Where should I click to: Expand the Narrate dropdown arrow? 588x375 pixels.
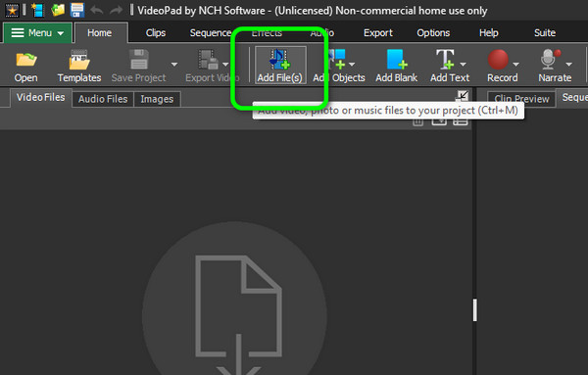point(568,65)
